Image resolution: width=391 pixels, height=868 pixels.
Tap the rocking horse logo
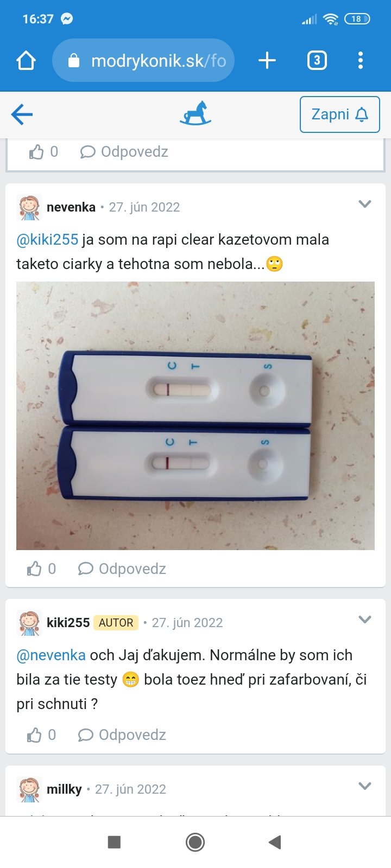tap(195, 113)
